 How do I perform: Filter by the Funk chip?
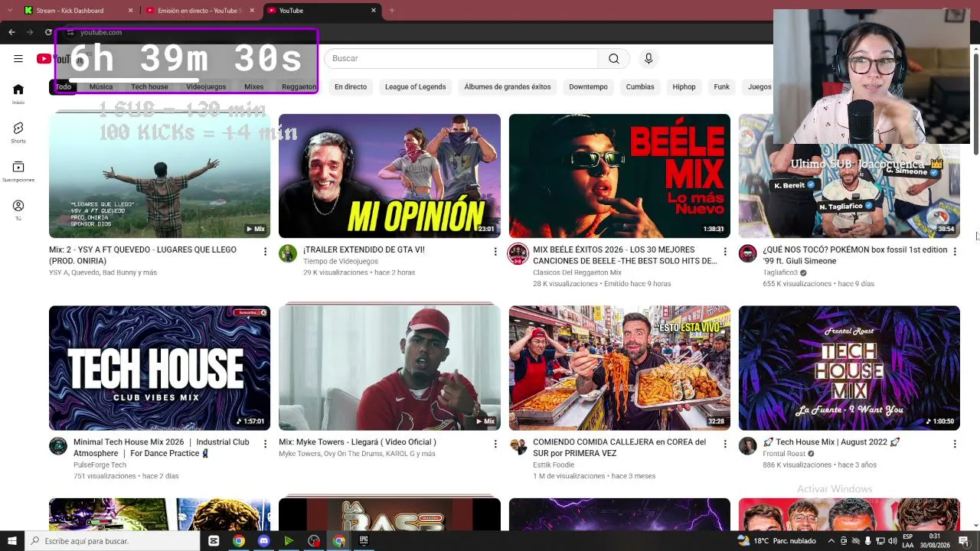[x=721, y=86]
